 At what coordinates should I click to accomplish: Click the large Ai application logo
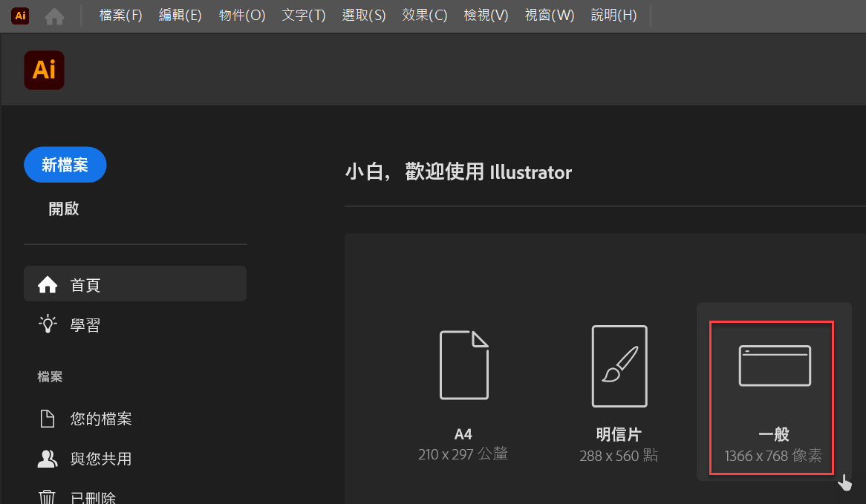tap(44, 70)
